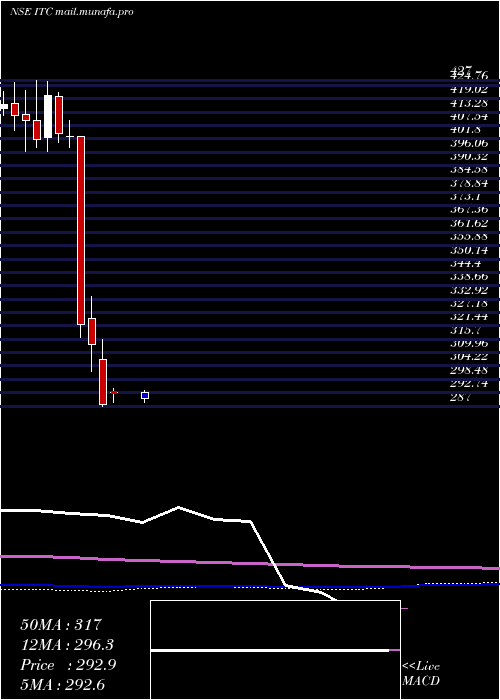Click the <<Live MACD label
Image resolution: width=500 pixels, height=700 pixels.
point(421,674)
